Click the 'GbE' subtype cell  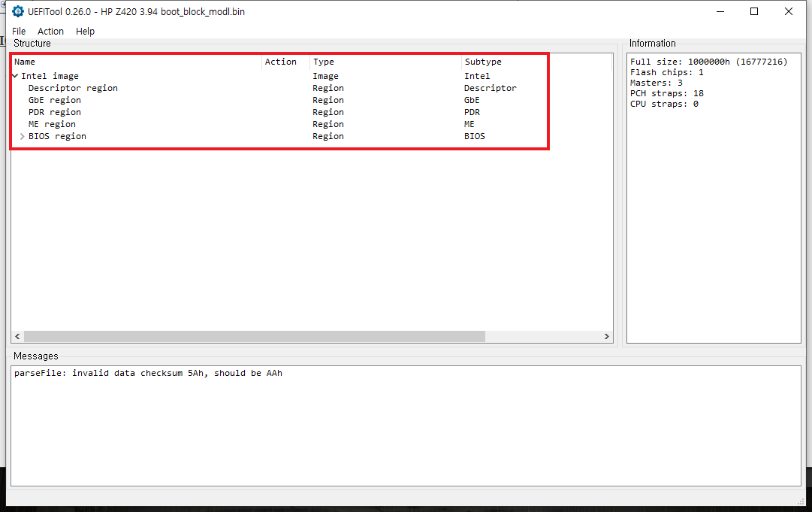click(x=472, y=100)
